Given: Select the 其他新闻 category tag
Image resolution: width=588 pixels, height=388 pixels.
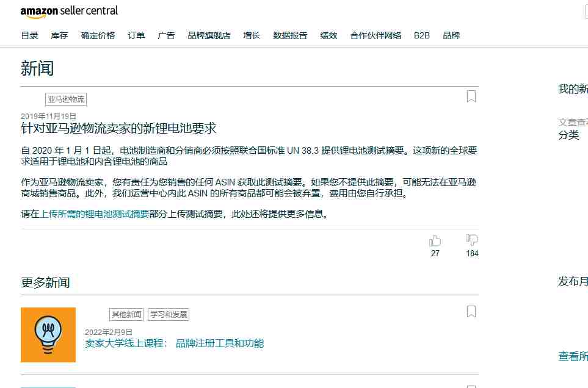Looking at the screenshot, I should (x=126, y=315).
